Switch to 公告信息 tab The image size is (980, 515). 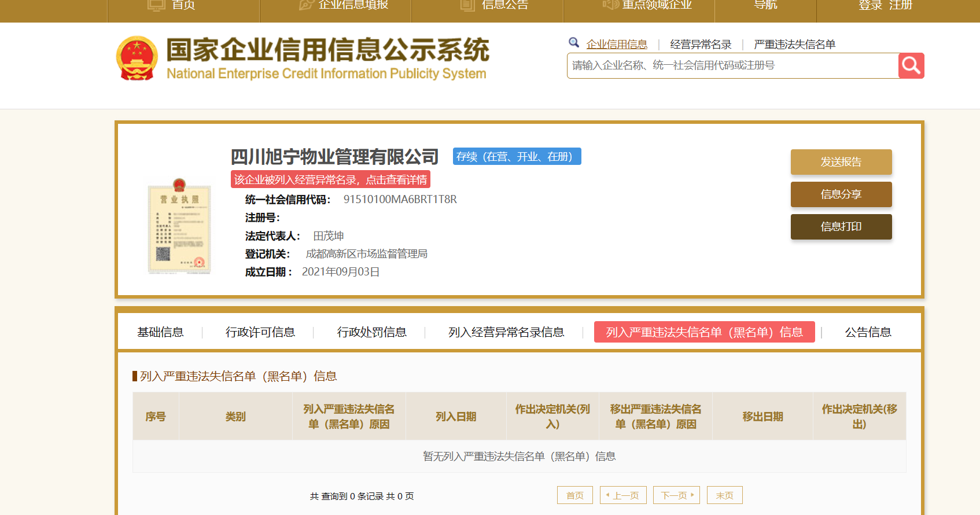[x=868, y=332]
